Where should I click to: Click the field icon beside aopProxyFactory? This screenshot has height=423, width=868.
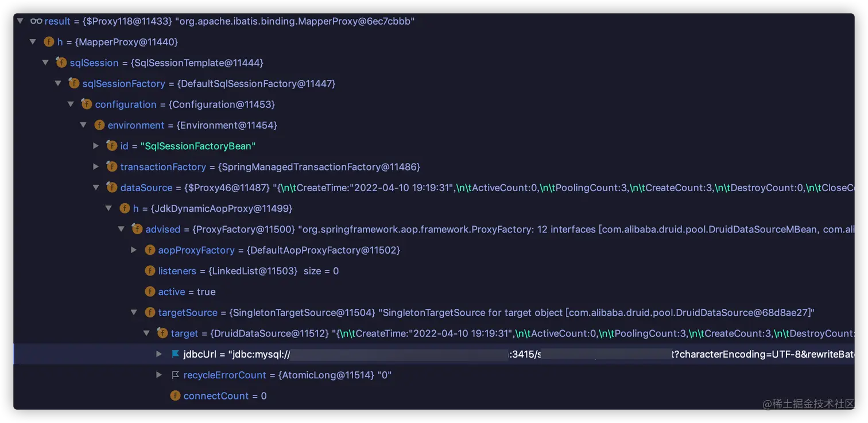point(150,250)
